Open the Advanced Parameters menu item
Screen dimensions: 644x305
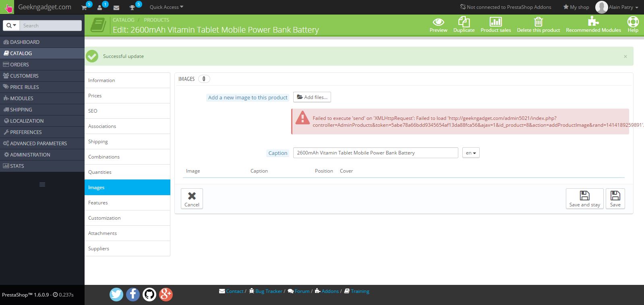point(42,143)
